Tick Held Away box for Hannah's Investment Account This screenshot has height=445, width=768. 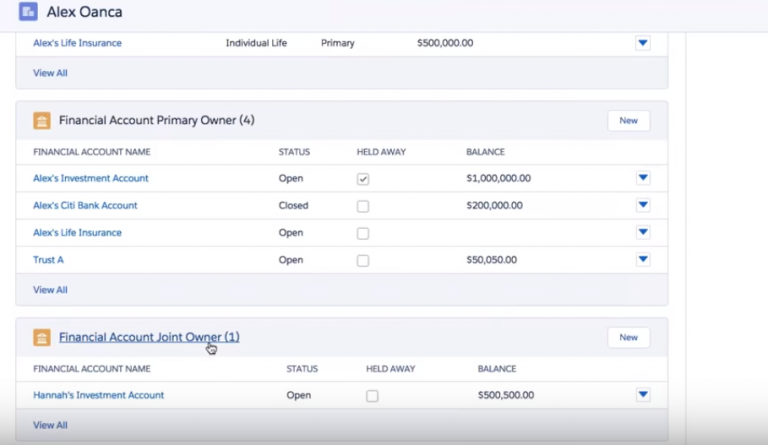coord(372,396)
